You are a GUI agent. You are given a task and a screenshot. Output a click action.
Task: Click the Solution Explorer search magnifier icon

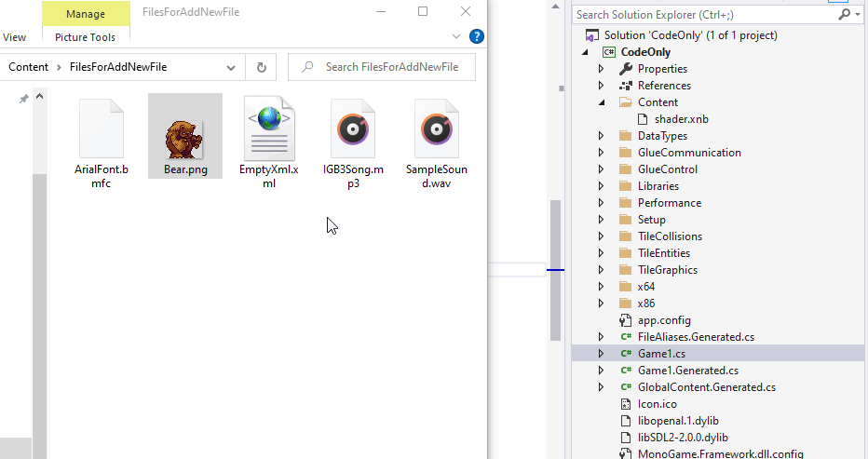click(844, 15)
